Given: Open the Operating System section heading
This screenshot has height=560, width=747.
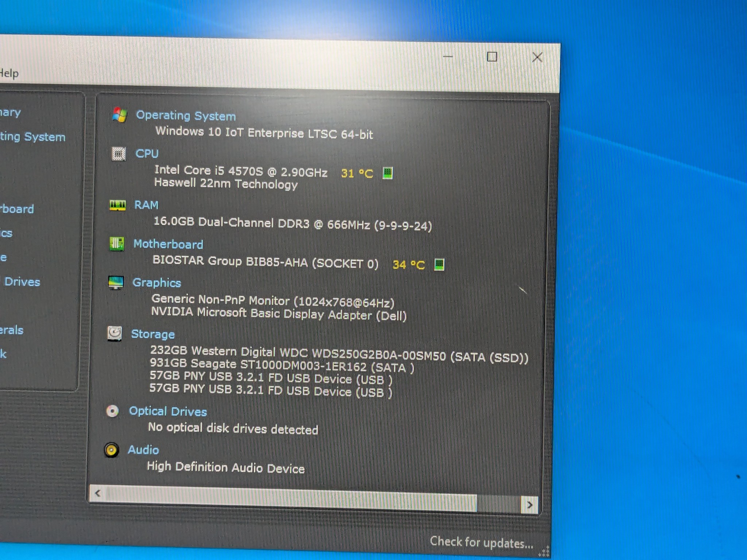Looking at the screenshot, I should (186, 116).
